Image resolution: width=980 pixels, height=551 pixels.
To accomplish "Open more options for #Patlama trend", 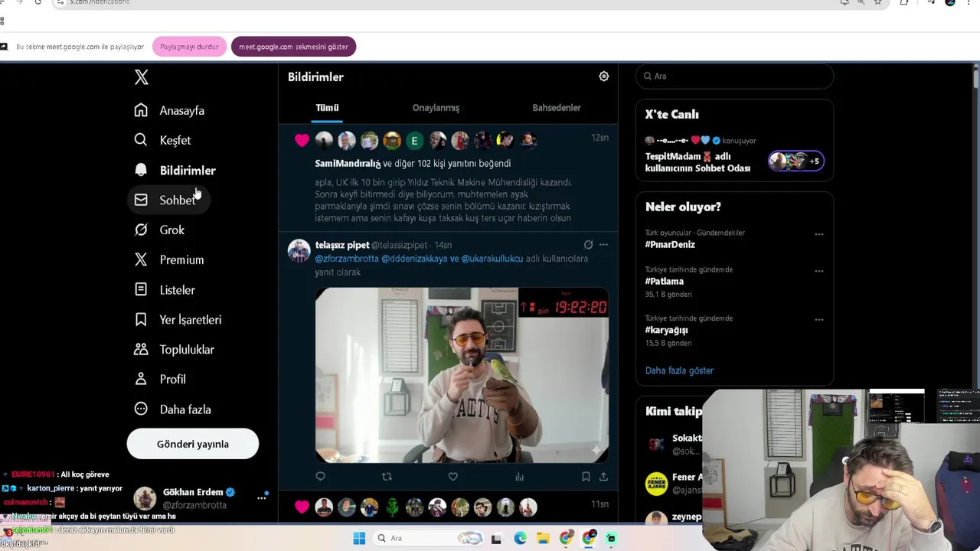I will point(819,271).
